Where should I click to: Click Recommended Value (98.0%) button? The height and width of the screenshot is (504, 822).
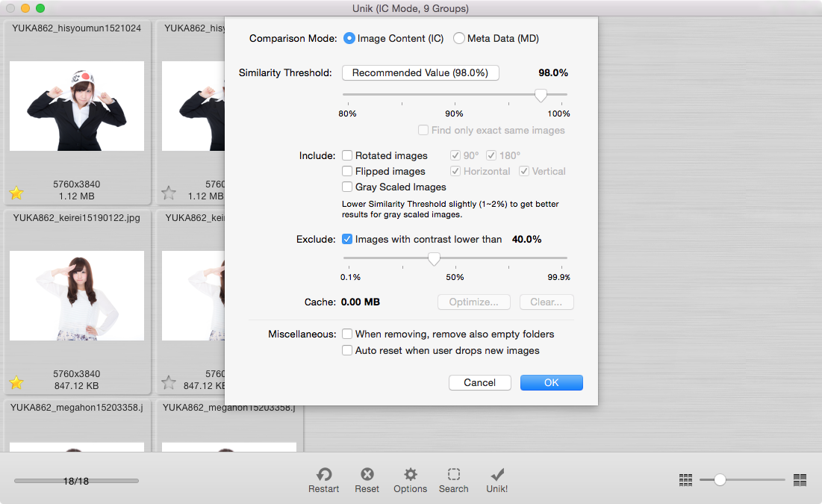pos(420,73)
